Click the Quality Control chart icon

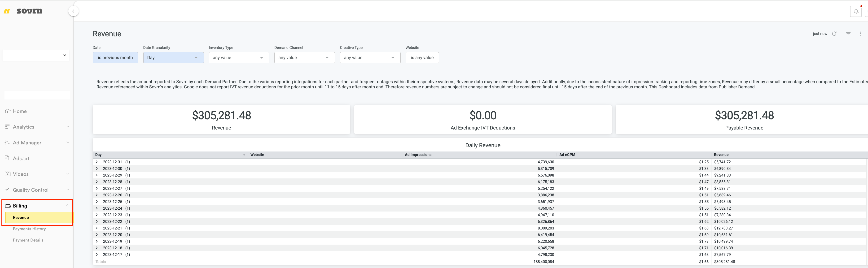click(x=7, y=190)
